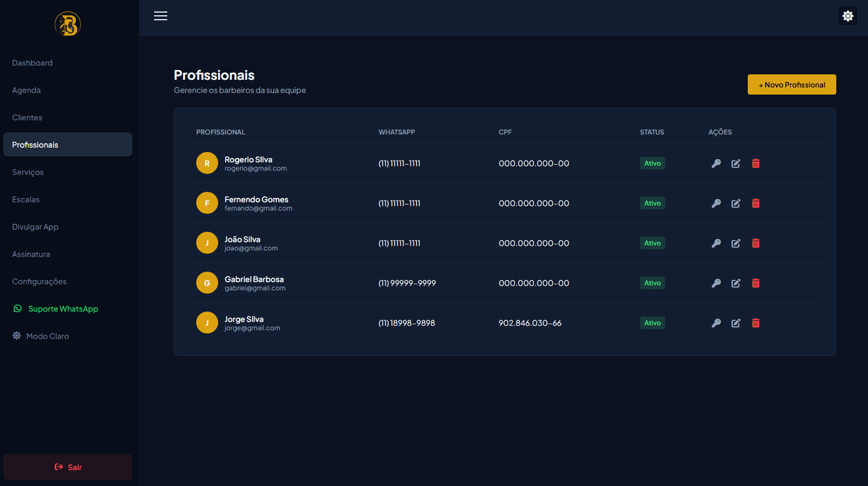Edit Jorge Silva's record
868x486 pixels.
click(736, 323)
